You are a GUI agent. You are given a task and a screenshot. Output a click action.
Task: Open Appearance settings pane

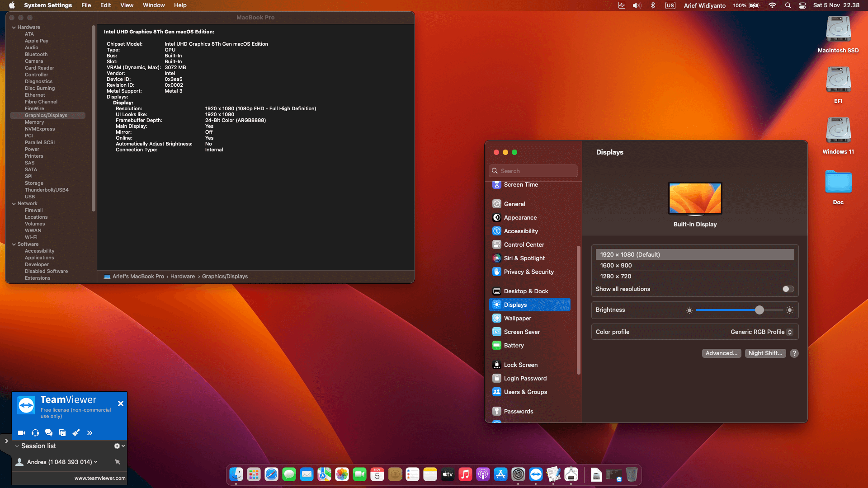529,218
